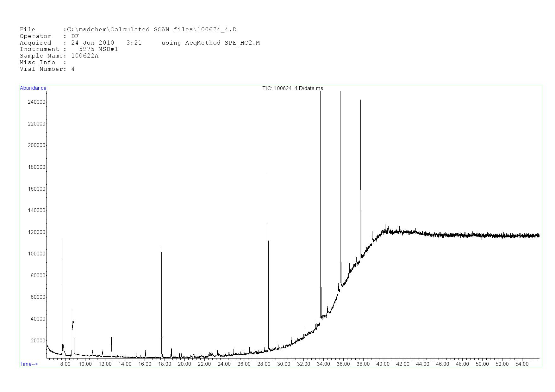Click the apex of the peak just after 28.00
Image resolution: width=555 pixels, height=392 pixels.
pos(268,174)
